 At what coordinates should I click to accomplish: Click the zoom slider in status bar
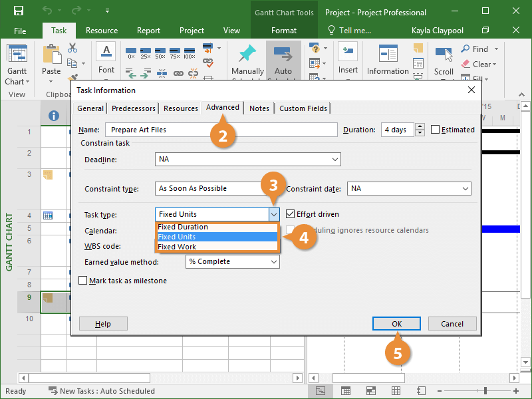pos(485,391)
